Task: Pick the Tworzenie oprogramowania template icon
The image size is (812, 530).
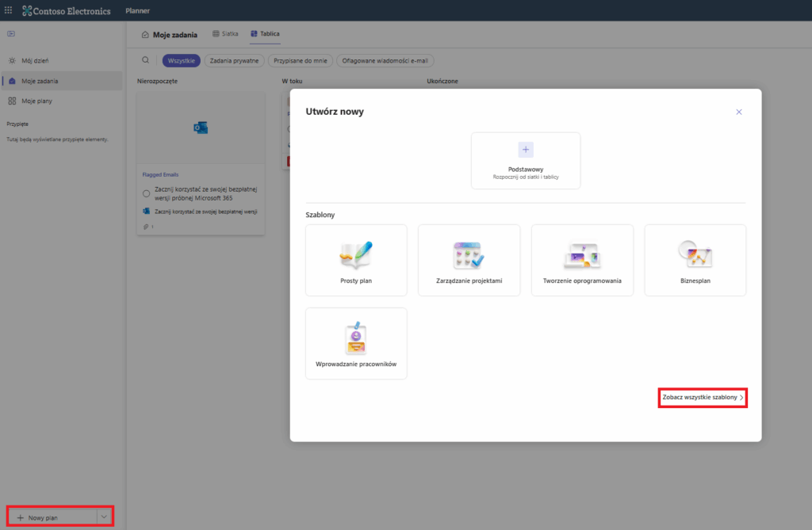Action: tap(582, 254)
